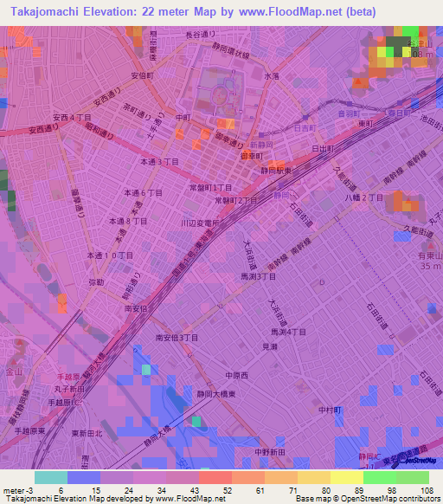The height and width of the screenshot is (504, 443).
Task: Click 'Base map © OpenStreetMap contributors' credit
Action: [x=369, y=499]
